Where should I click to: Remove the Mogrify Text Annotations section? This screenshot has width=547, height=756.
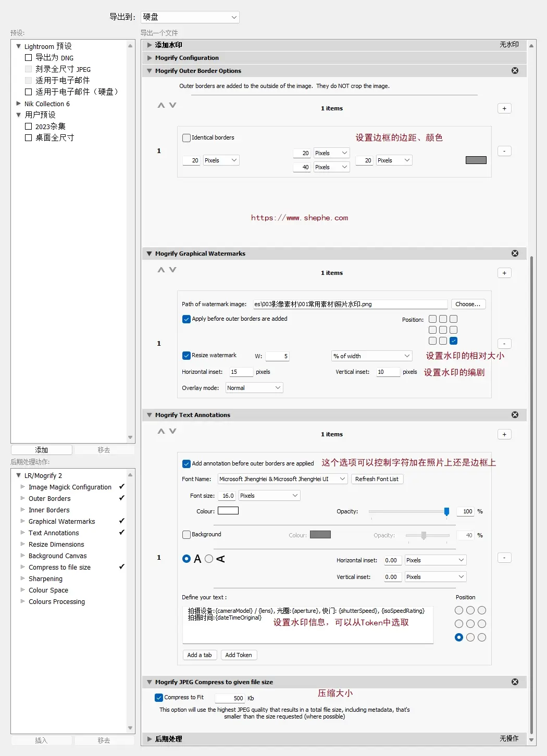[x=515, y=414]
